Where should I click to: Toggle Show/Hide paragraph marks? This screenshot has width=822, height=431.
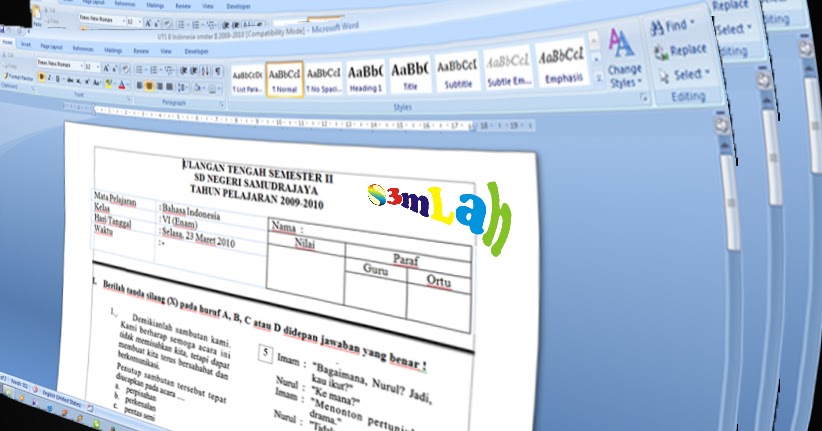[x=218, y=71]
